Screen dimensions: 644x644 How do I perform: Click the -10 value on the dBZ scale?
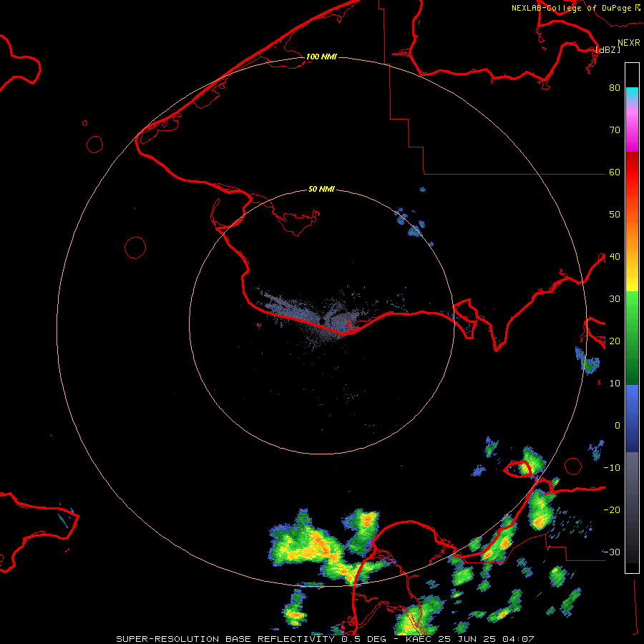pos(612,468)
